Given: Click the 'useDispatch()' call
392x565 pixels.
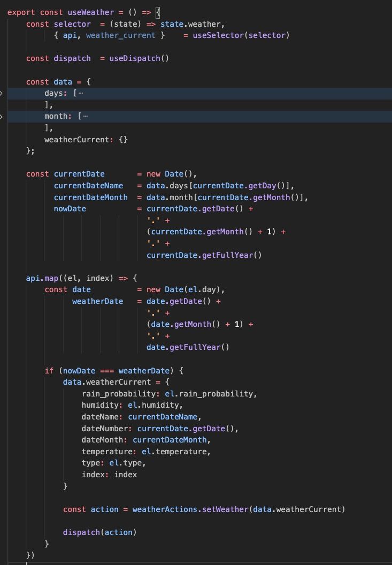Looking at the screenshot, I should [x=139, y=58].
